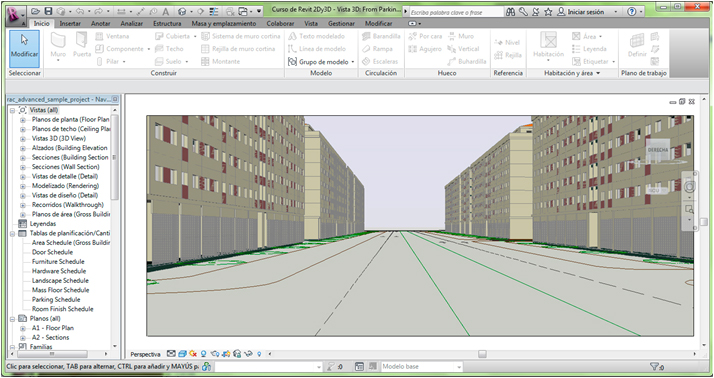
Task: Toggle temporary hide/isolate glasses icon
Action: click(248, 354)
